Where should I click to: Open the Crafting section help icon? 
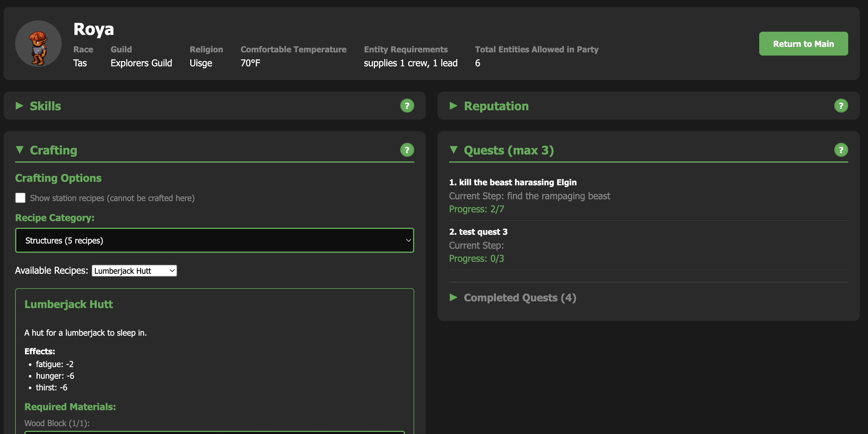point(407,150)
